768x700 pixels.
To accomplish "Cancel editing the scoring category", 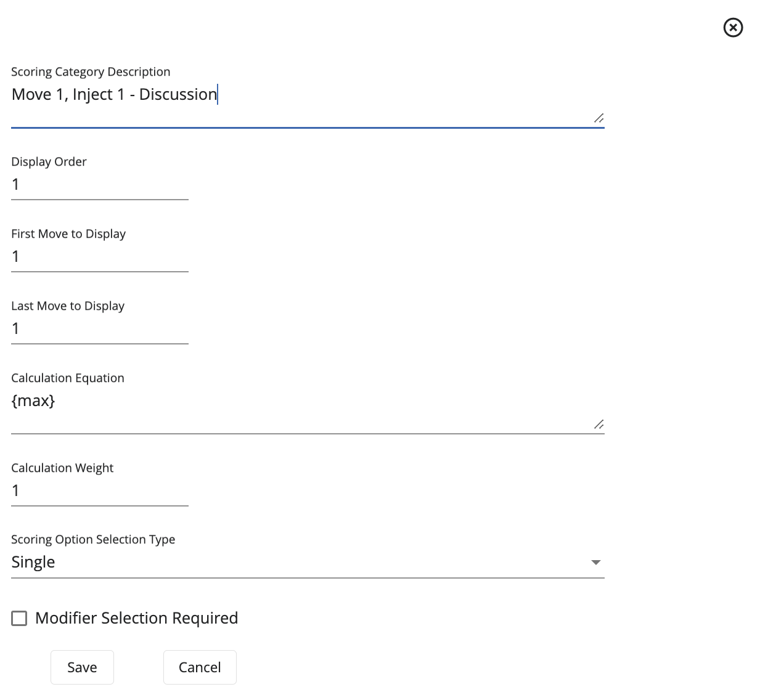I will (200, 667).
